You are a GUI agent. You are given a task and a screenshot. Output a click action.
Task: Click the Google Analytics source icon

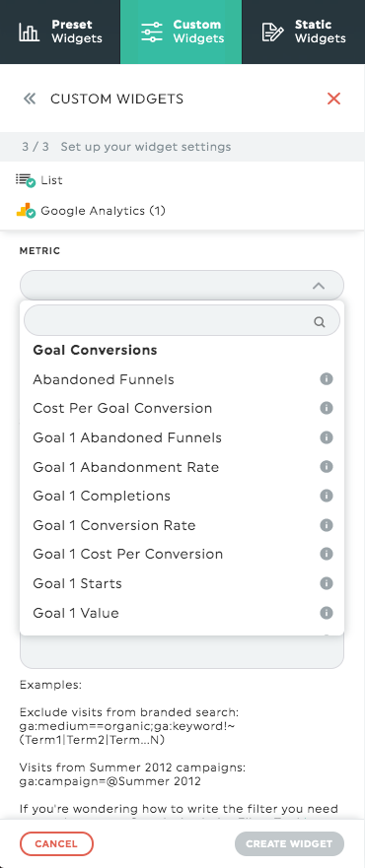(26, 211)
